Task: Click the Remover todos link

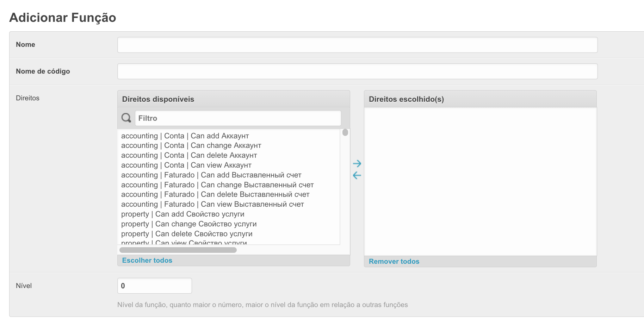Action: coord(394,262)
